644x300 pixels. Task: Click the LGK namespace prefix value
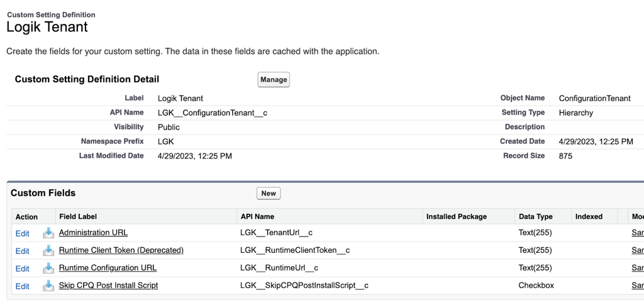coord(166,142)
